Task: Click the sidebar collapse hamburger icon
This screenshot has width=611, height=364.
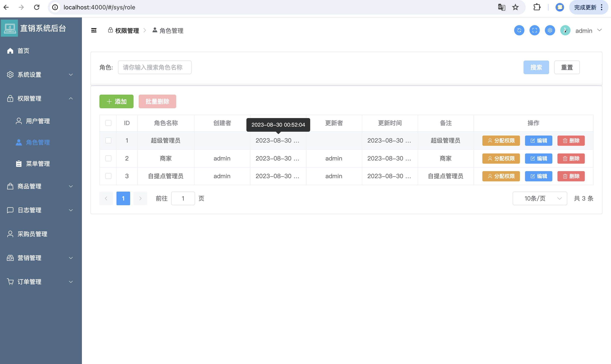Action: click(94, 30)
